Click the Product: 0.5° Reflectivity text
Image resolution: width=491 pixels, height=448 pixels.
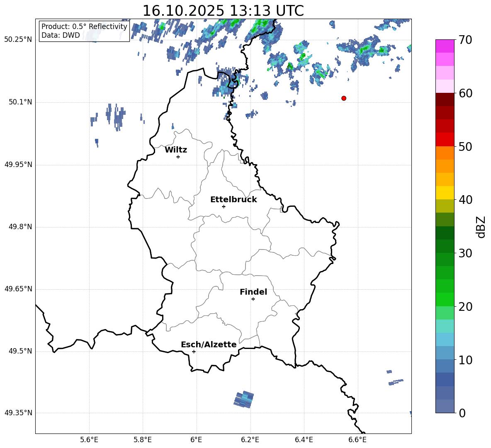click(84, 27)
